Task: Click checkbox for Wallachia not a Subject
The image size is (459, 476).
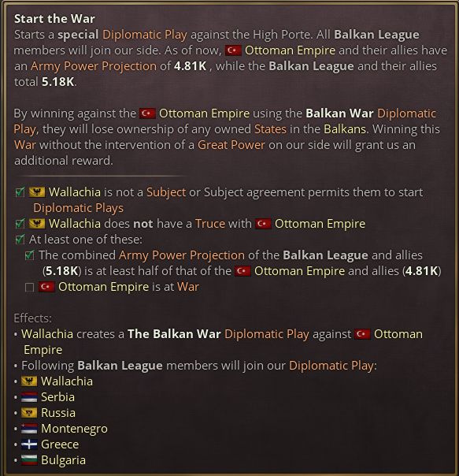Action: click(20, 192)
